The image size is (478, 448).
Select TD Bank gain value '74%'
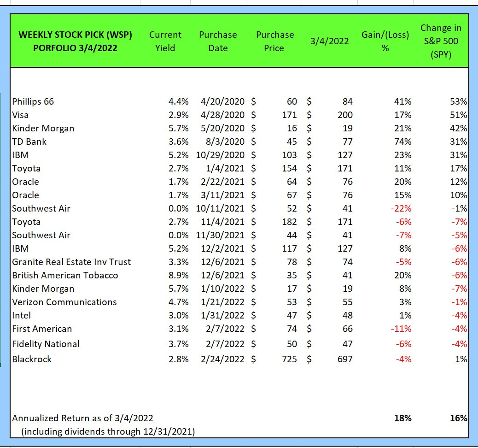coord(402,141)
